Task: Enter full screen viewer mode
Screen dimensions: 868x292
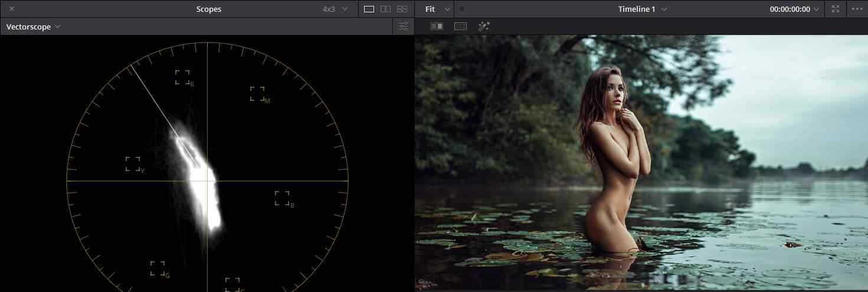Action: point(835,9)
